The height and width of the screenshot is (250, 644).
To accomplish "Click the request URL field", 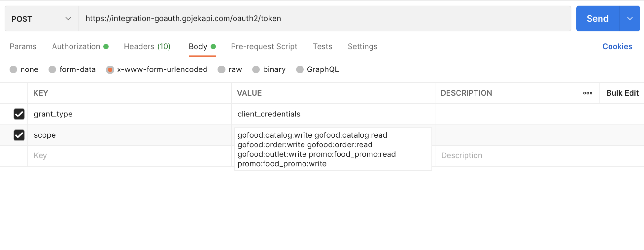I will click(324, 19).
